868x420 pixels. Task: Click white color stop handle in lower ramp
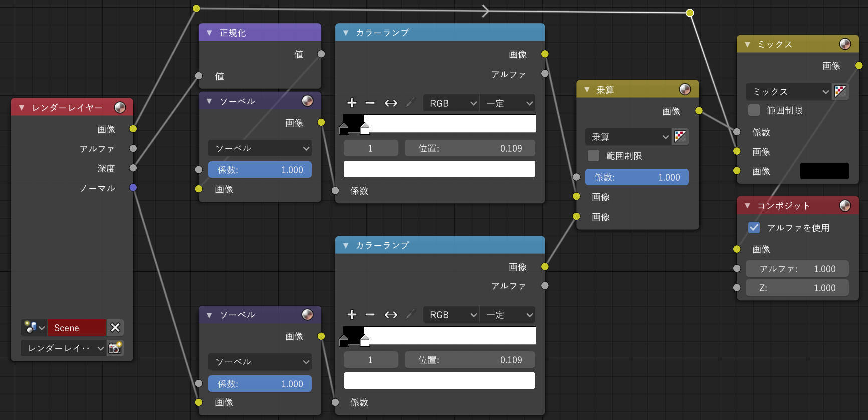tap(365, 341)
